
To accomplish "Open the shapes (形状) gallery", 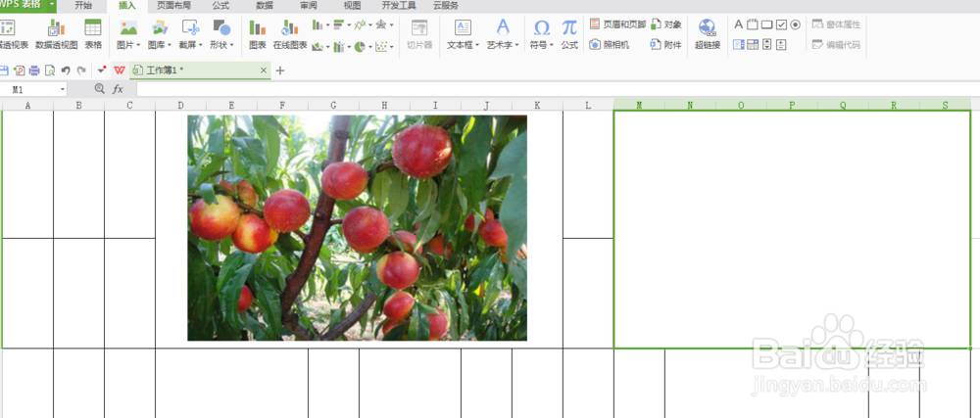I will coord(221,34).
